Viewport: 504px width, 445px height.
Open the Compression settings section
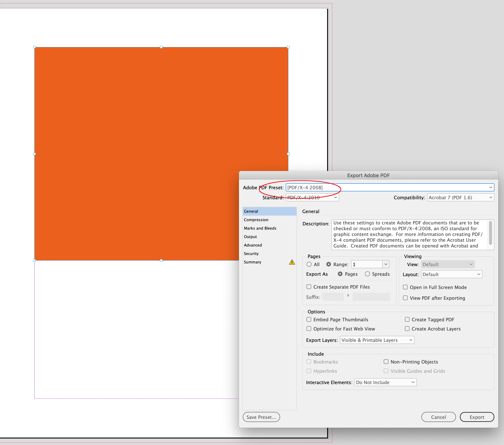pos(256,220)
